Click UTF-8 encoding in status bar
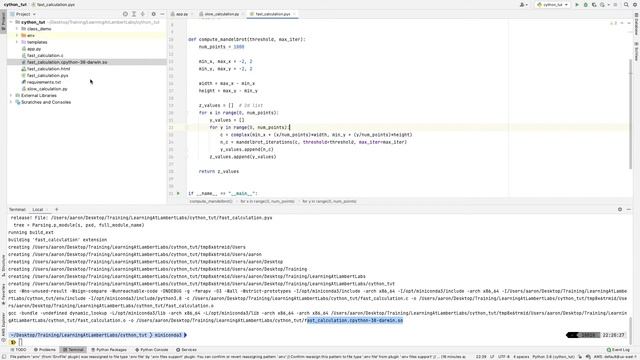 [503, 357]
